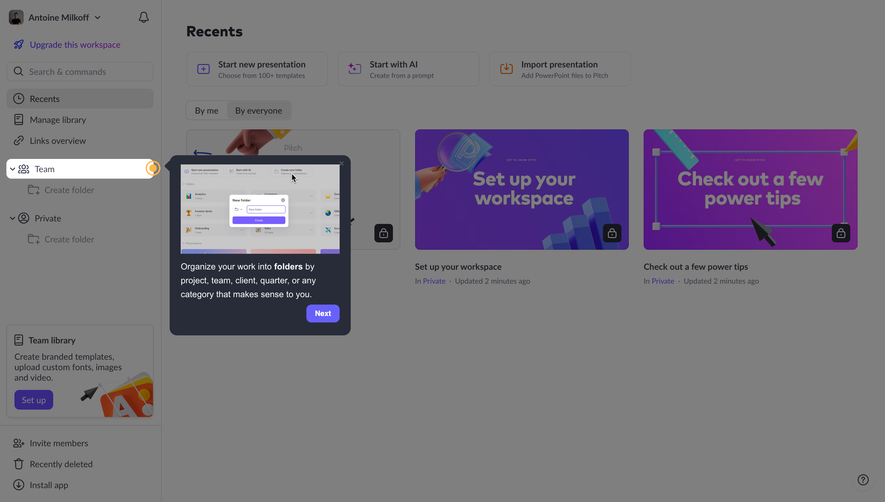Click the folder icon under Private
Image resolution: width=885 pixels, height=502 pixels.
[x=34, y=239]
